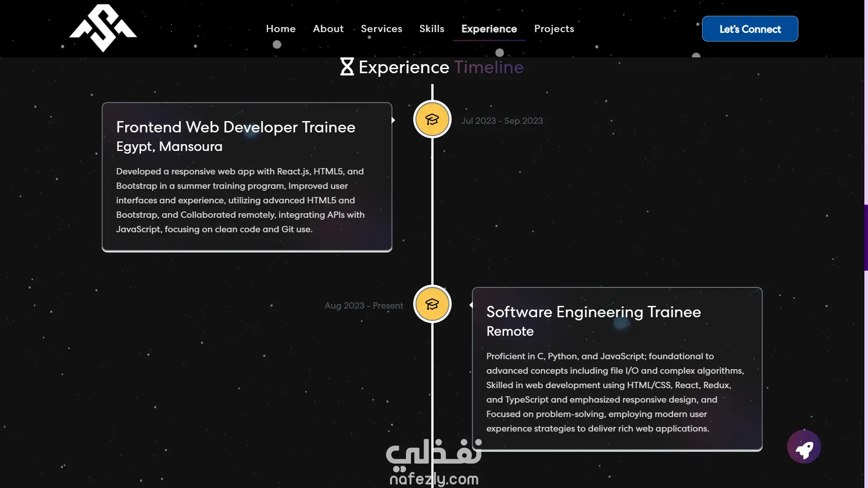Open the Services nav item
The height and width of the screenshot is (488, 868).
pyautogui.click(x=381, y=29)
